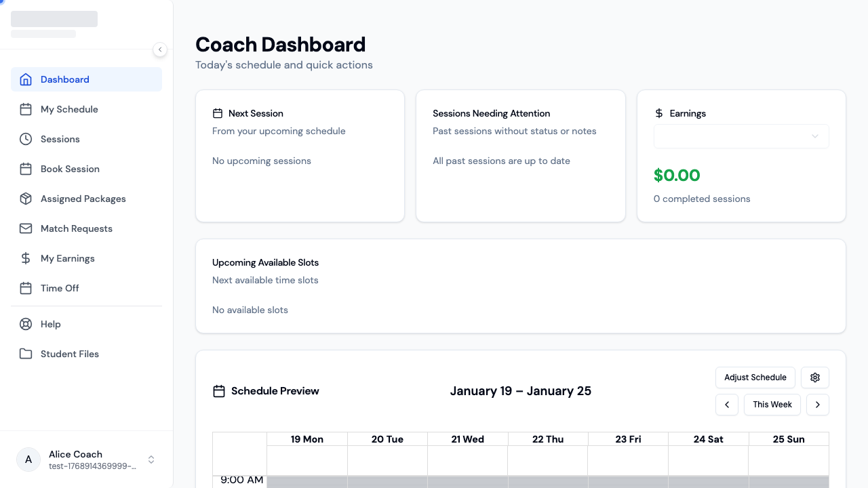868x488 pixels.
Task: Collapse the sidebar with chevron toggle
Action: (x=160, y=49)
